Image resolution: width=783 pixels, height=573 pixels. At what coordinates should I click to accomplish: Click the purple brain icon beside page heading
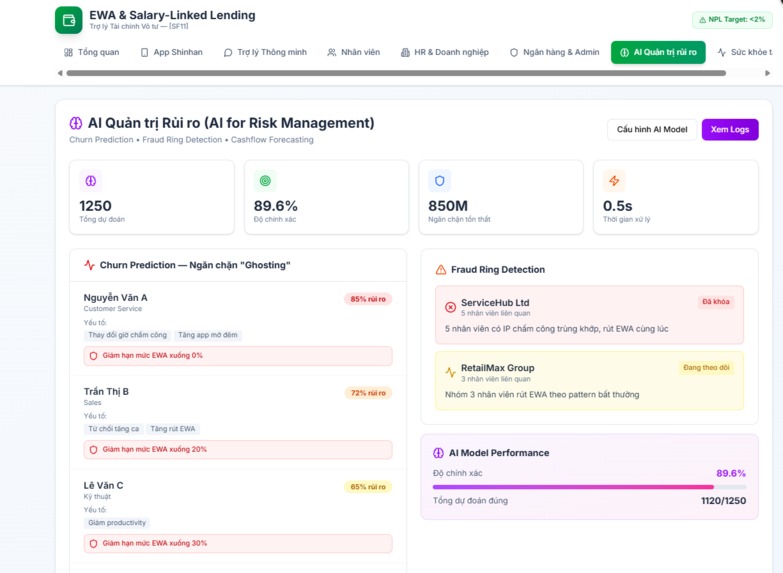tap(76, 123)
